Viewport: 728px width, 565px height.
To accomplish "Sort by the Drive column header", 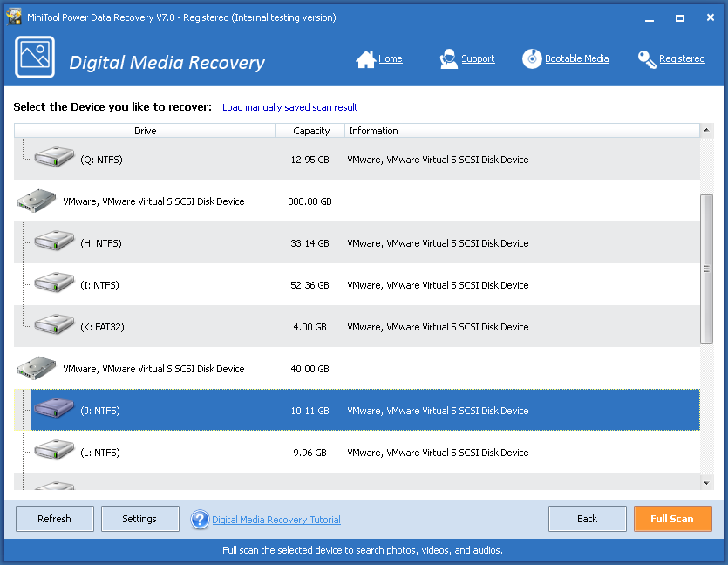I will [145, 131].
